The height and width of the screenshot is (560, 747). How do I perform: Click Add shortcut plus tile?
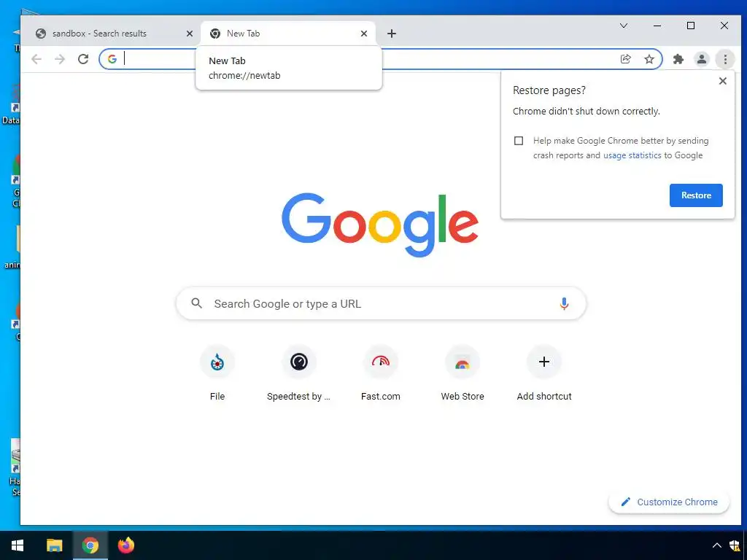click(x=544, y=373)
